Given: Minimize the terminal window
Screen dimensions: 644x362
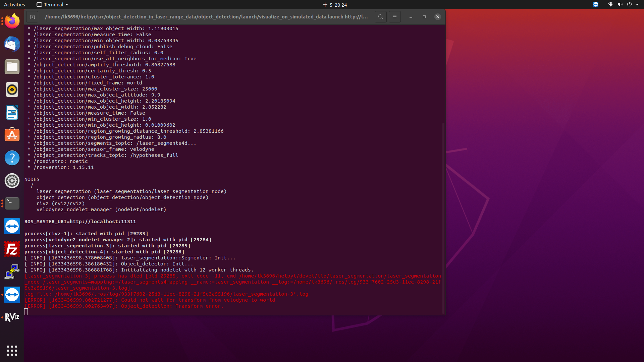Looking at the screenshot, I should [411, 17].
